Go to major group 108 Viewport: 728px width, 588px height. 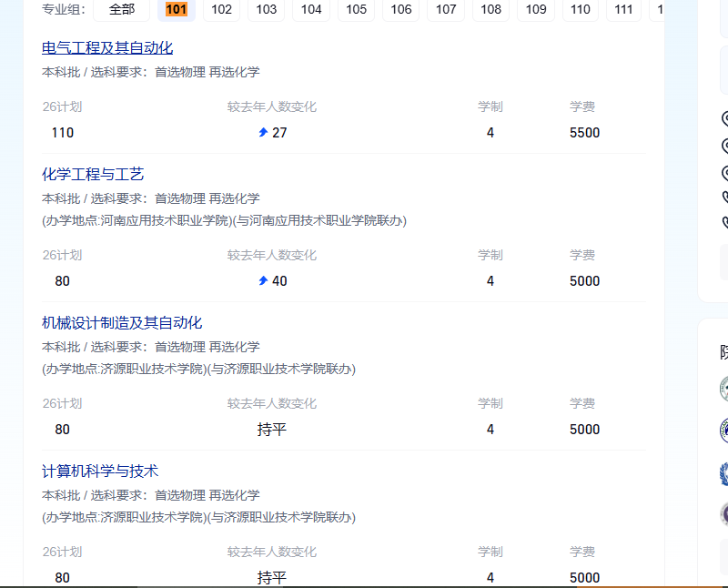click(x=490, y=9)
